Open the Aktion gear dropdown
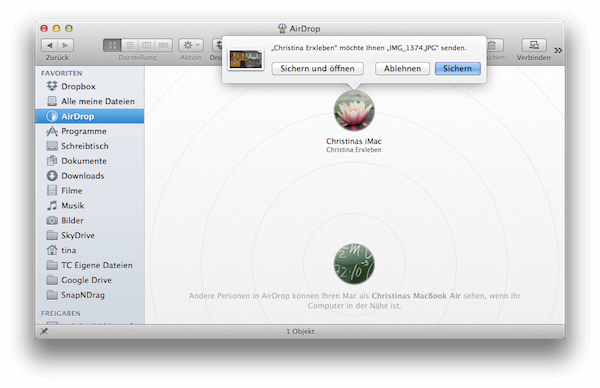 (191, 45)
